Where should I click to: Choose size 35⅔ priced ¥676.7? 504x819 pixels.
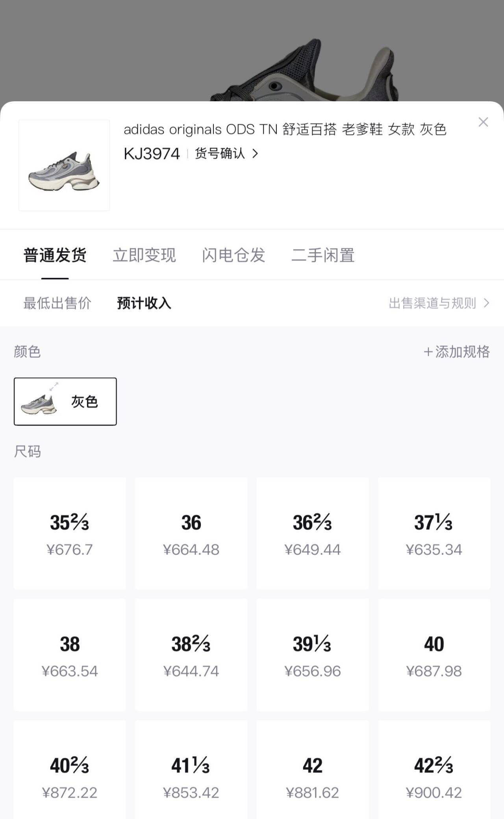point(70,533)
